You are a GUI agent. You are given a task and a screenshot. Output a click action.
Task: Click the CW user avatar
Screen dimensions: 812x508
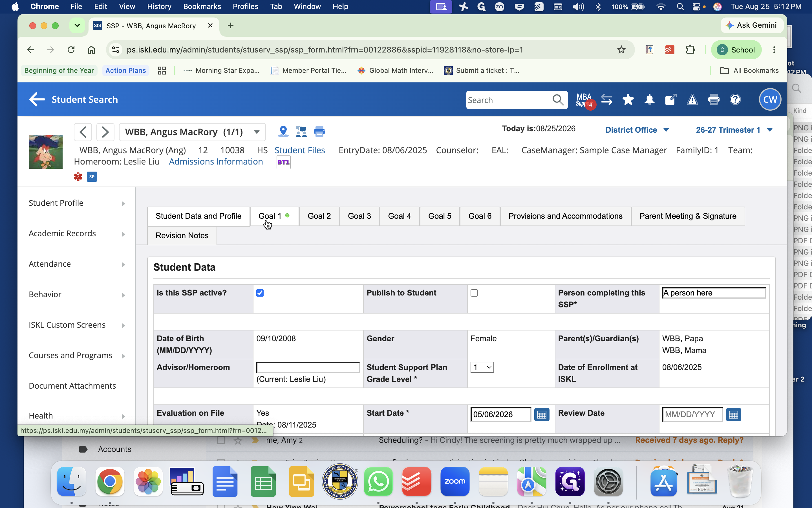(x=770, y=99)
